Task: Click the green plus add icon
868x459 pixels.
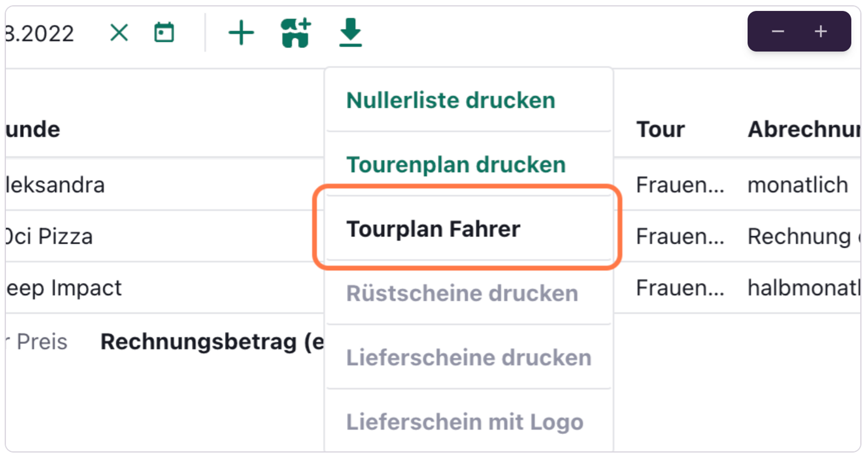Action: [x=241, y=33]
